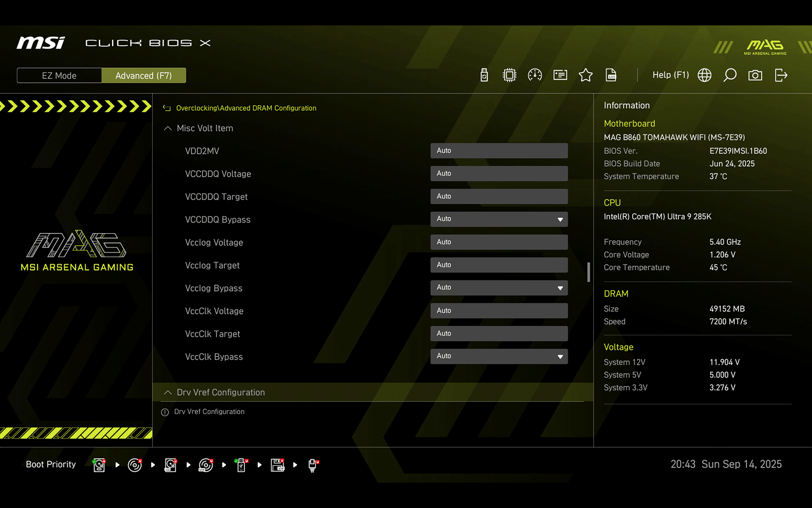812x508 pixels.
Task: Open search with the magnifier icon
Action: 730,75
